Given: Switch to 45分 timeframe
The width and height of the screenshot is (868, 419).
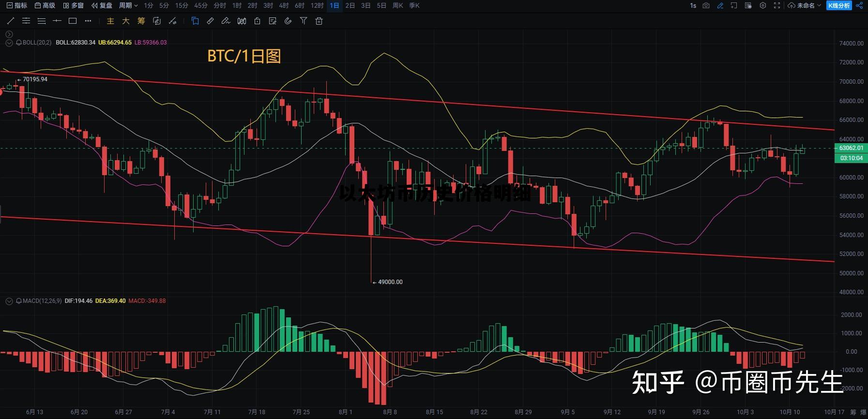Looking at the screenshot, I should [x=201, y=5].
